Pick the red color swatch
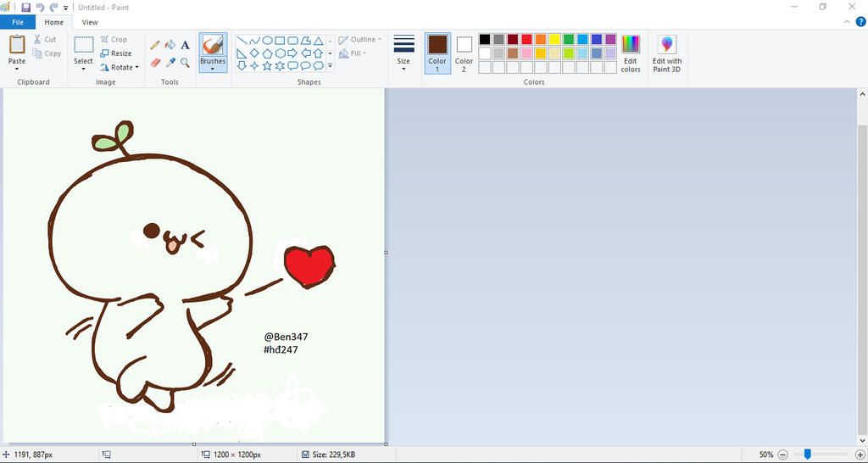The height and width of the screenshot is (463, 868). [526, 39]
